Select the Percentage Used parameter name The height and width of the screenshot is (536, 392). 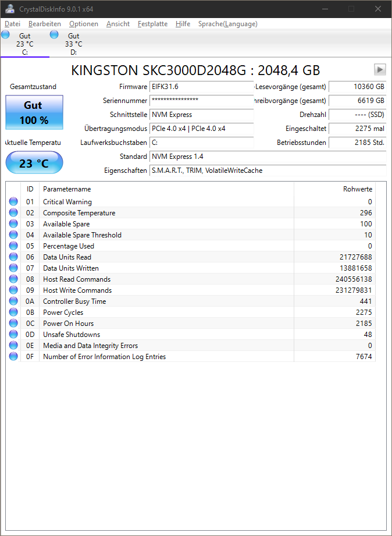[69, 246]
